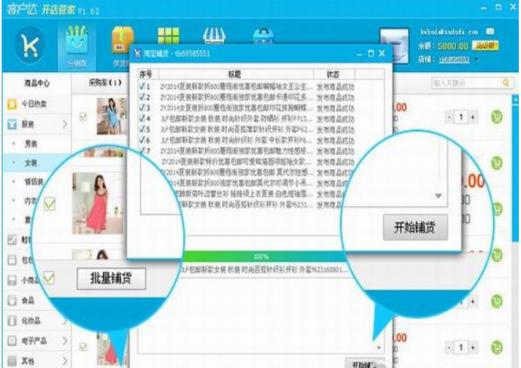
Task: Click the green 100% progress bar
Action: click(x=263, y=257)
